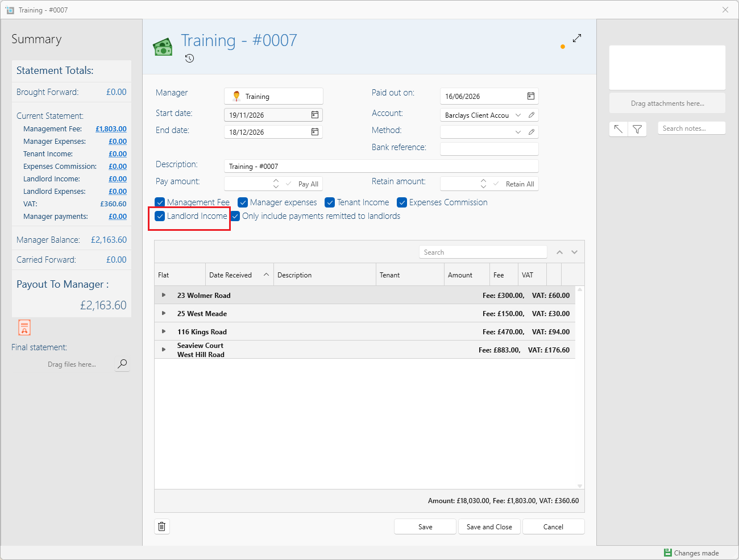Edit the Account with the pencil icon
The image size is (739, 560).
(532, 115)
